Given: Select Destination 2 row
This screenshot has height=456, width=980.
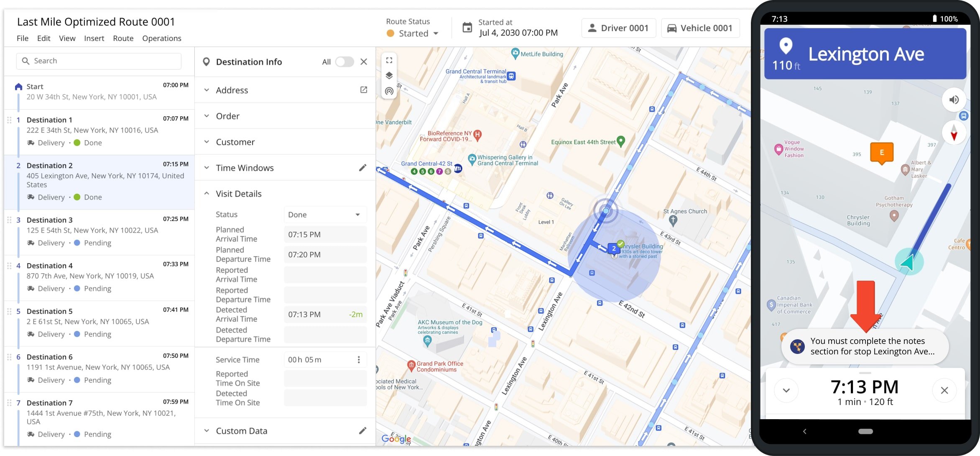Looking at the screenshot, I should point(99,182).
